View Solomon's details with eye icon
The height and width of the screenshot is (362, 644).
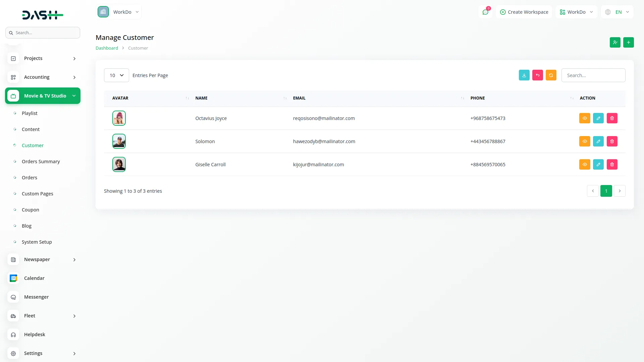click(584, 141)
